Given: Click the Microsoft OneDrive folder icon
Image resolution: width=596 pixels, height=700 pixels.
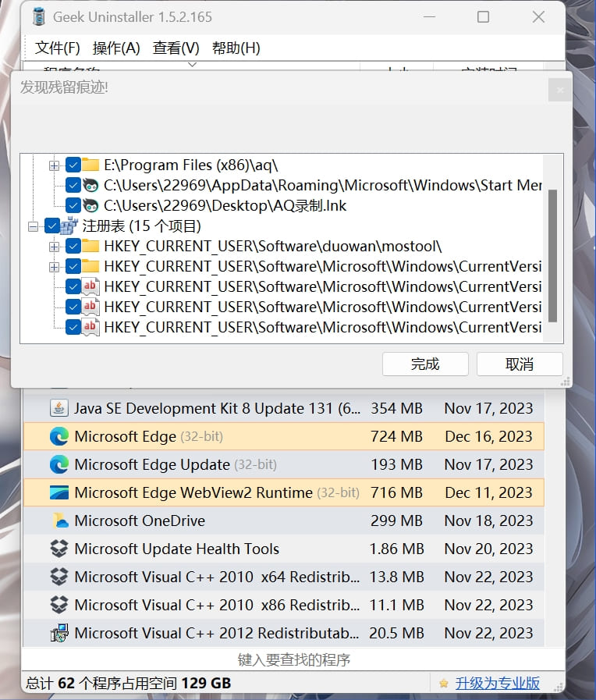Looking at the screenshot, I should point(59,521).
